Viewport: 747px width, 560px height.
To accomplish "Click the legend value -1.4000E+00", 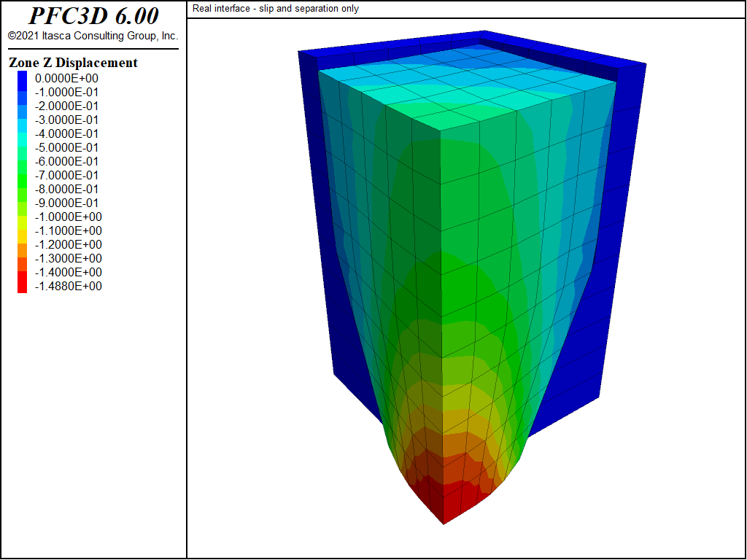I will [x=68, y=273].
